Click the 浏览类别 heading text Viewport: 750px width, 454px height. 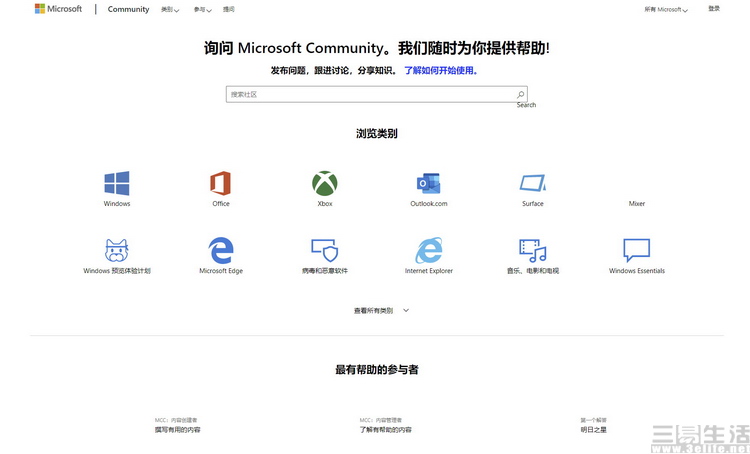(x=377, y=133)
